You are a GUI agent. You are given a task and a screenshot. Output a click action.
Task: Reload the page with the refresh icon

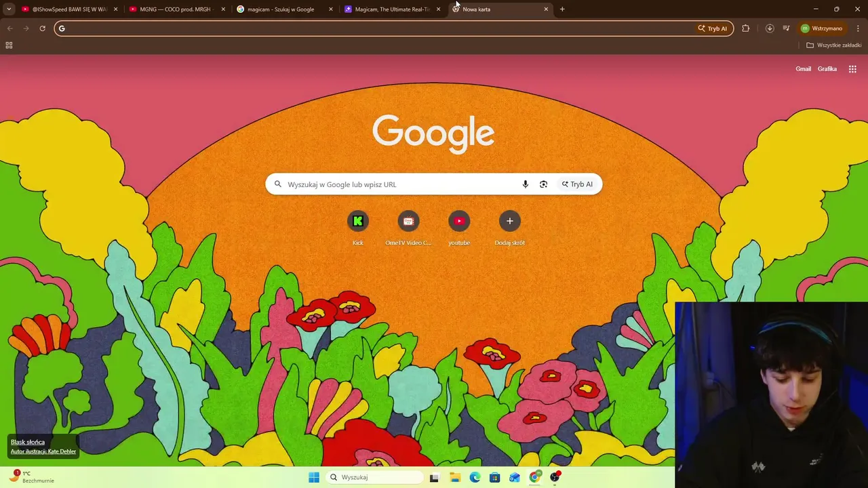pos(42,28)
